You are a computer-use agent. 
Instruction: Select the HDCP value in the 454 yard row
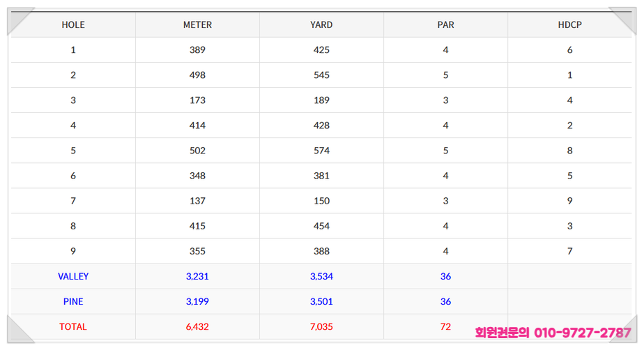[x=569, y=226]
